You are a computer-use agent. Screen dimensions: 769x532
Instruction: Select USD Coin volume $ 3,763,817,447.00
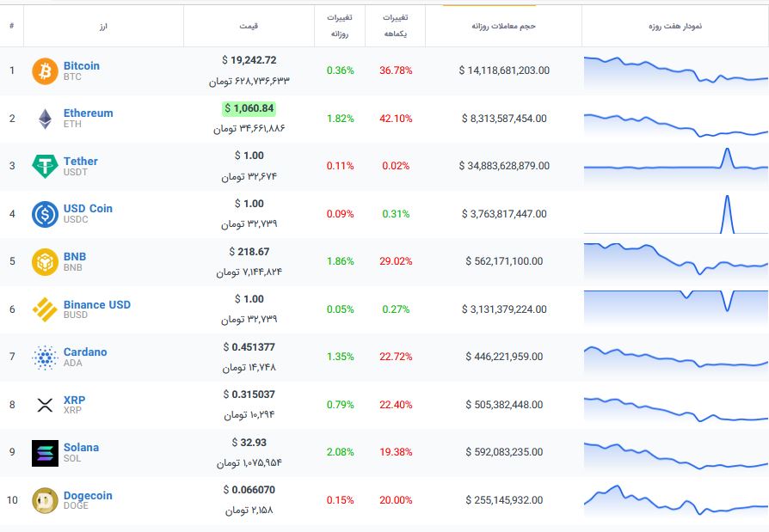point(504,214)
